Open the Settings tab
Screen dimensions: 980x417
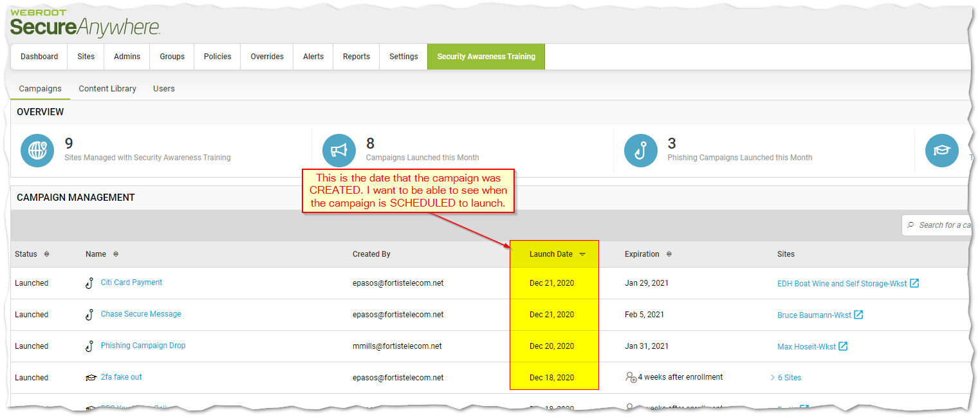403,57
